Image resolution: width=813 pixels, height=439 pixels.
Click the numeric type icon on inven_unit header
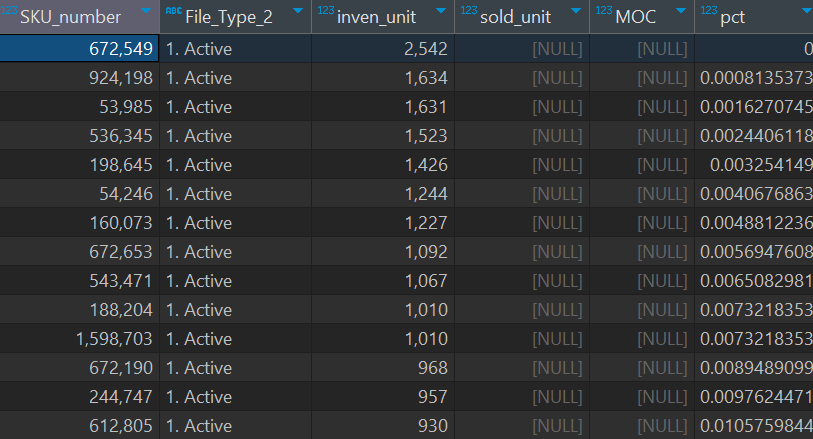326,10
